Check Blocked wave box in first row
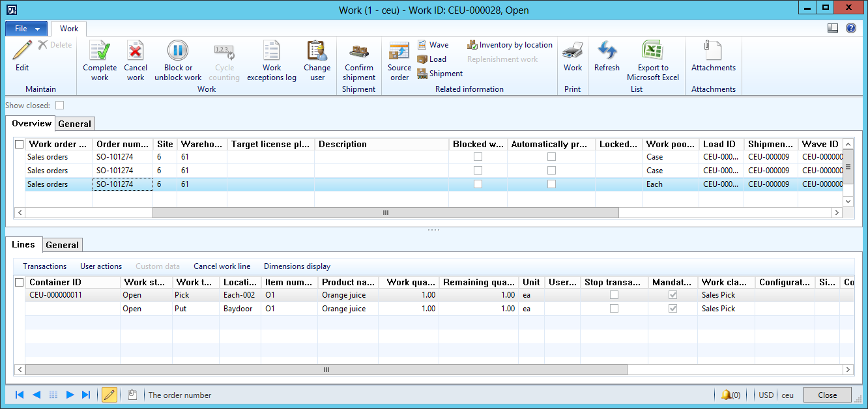The width and height of the screenshot is (868, 409). point(478,157)
